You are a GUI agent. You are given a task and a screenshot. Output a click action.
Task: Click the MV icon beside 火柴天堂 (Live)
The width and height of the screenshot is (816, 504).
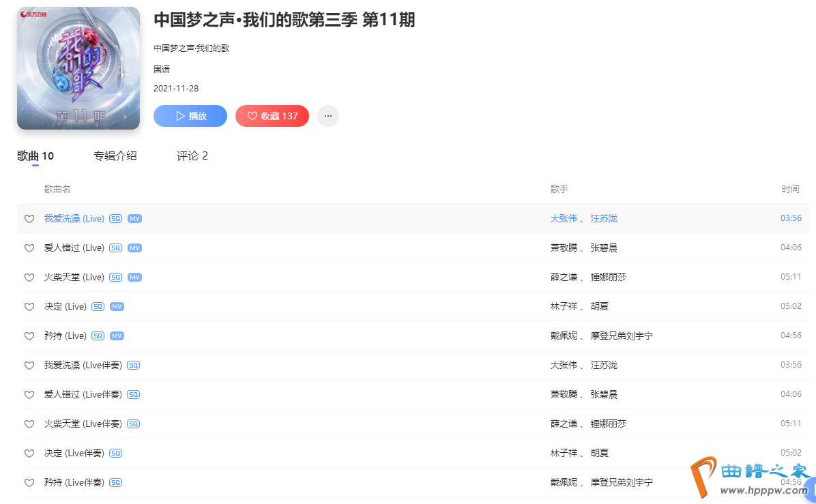(x=134, y=277)
